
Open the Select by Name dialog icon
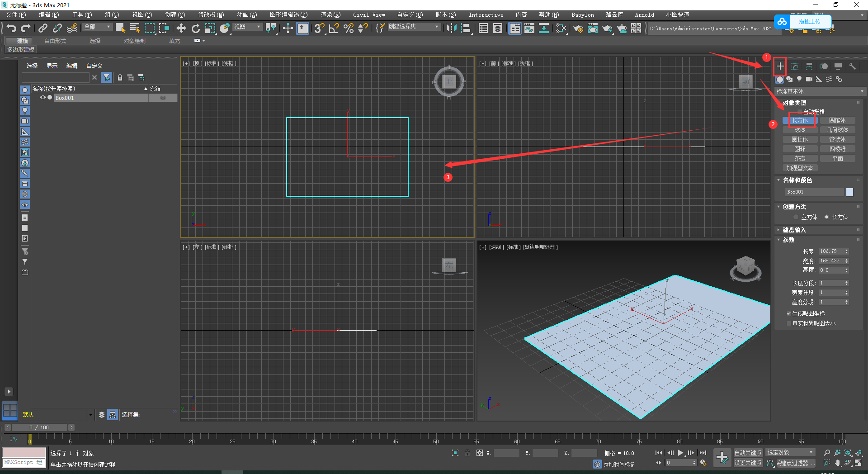click(135, 28)
